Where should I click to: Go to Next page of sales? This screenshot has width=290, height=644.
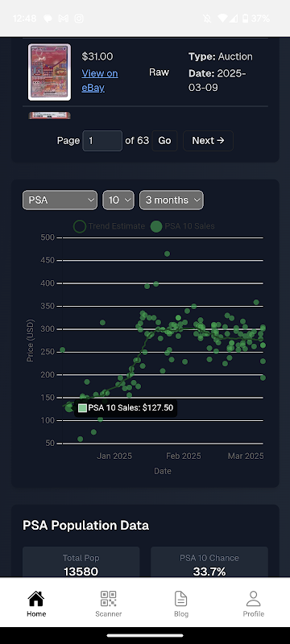click(209, 140)
